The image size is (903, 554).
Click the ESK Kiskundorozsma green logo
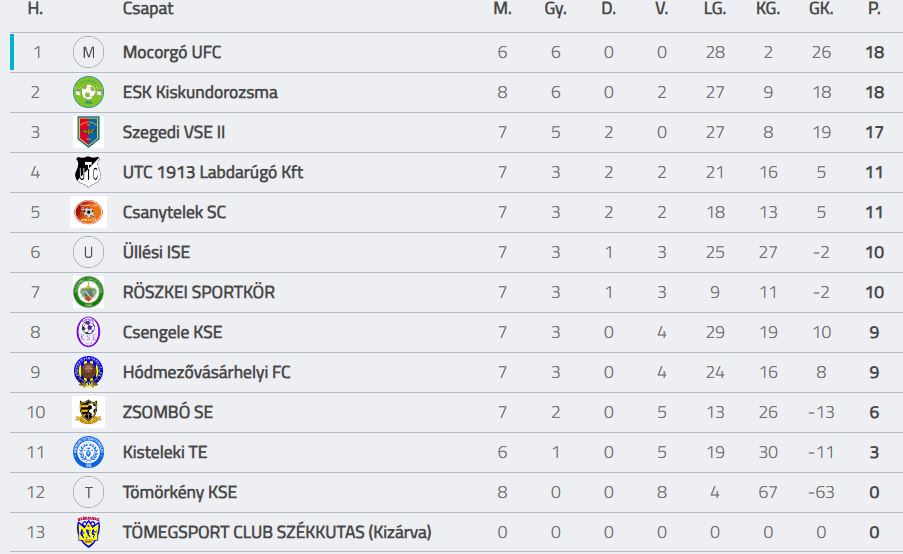click(88, 92)
